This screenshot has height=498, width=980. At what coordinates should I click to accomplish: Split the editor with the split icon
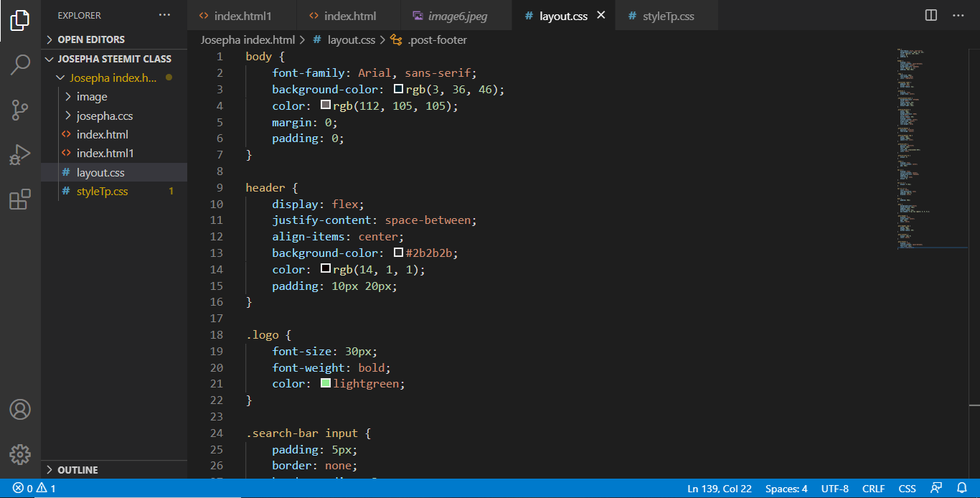(931, 15)
